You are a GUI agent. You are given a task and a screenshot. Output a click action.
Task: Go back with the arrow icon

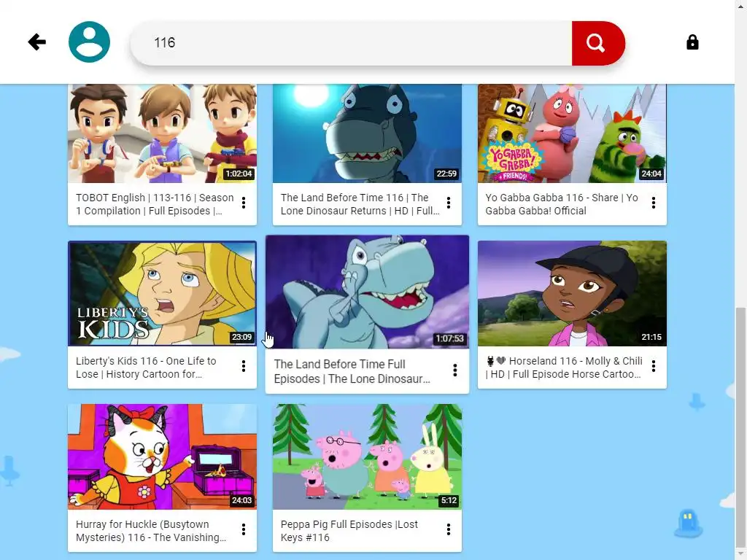36,42
